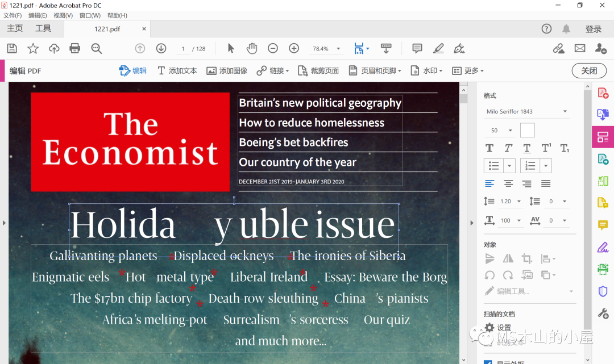
Task: Click the Sign in button
Action: click(594, 29)
